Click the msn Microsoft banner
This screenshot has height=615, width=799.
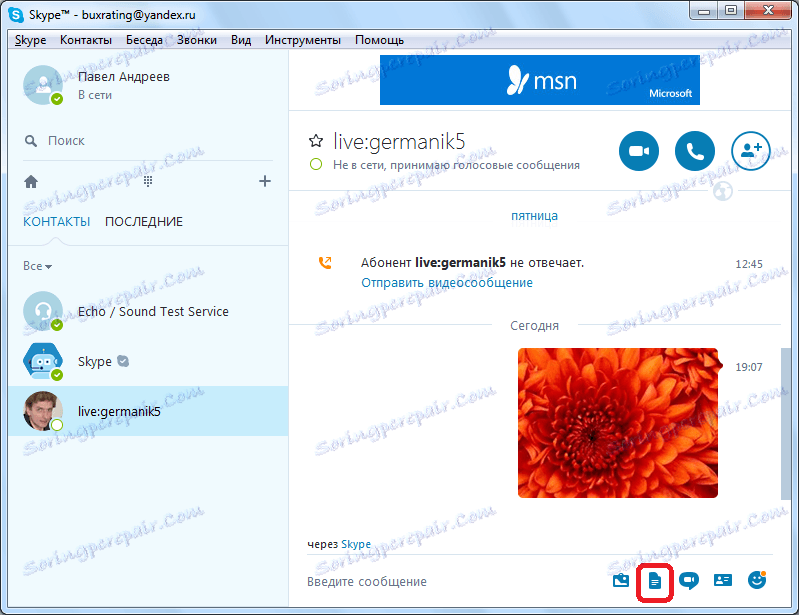pyautogui.click(x=540, y=80)
